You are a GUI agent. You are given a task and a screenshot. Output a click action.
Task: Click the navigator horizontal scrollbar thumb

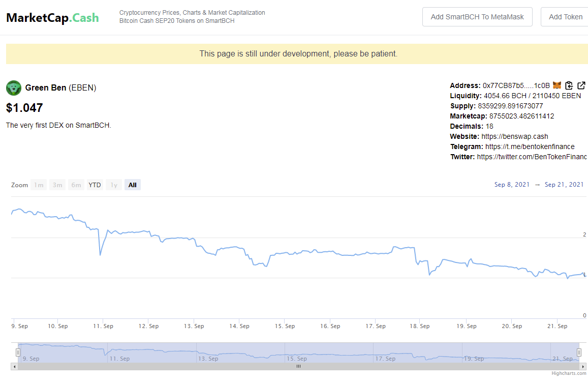point(298,367)
